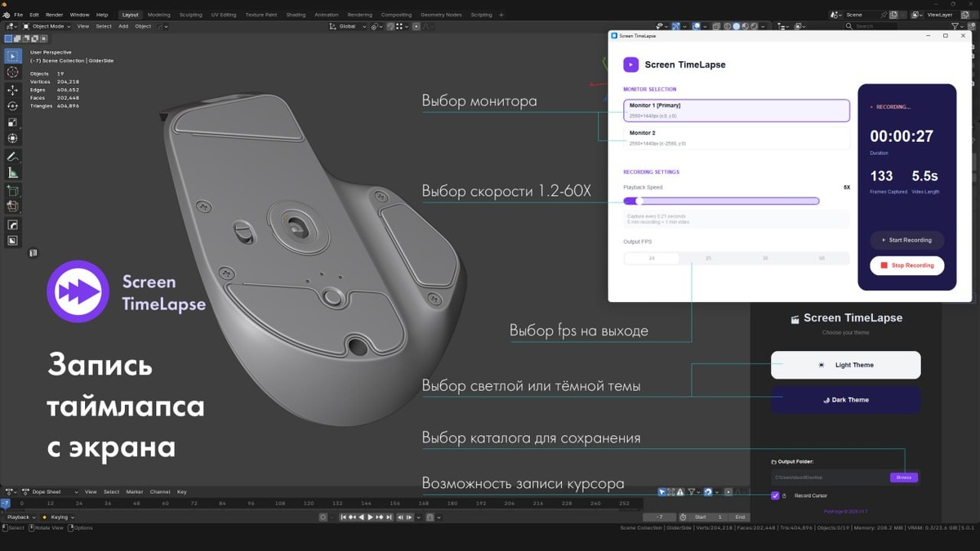This screenshot has height=551, width=980.
Task: Open the Dope Sheet mode dropdown
Action: pos(51,491)
